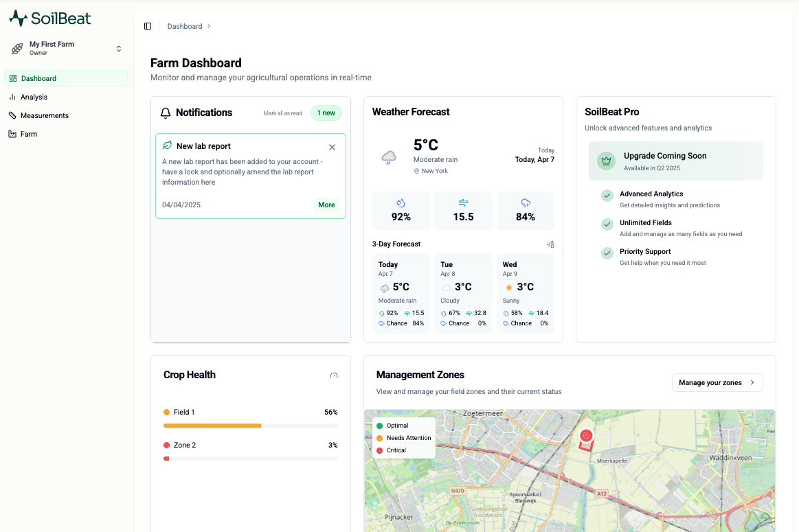The image size is (799, 532).
Task: Click the breadcrumb chevron after Dashboard
Action: (x=209, y=27)
